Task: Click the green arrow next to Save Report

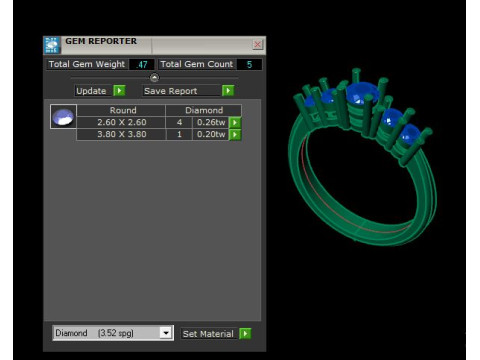Action: click(x=228, y=90)
